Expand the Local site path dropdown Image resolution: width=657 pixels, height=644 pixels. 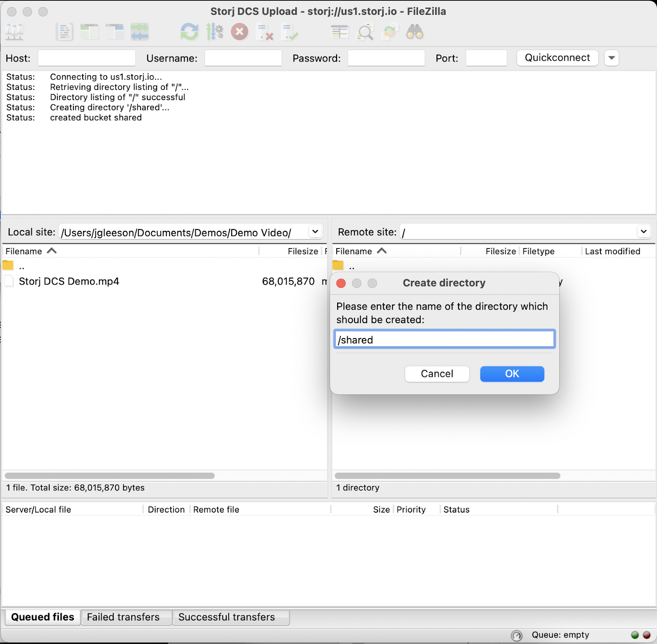pyautogui.click(x=315, y=232)
